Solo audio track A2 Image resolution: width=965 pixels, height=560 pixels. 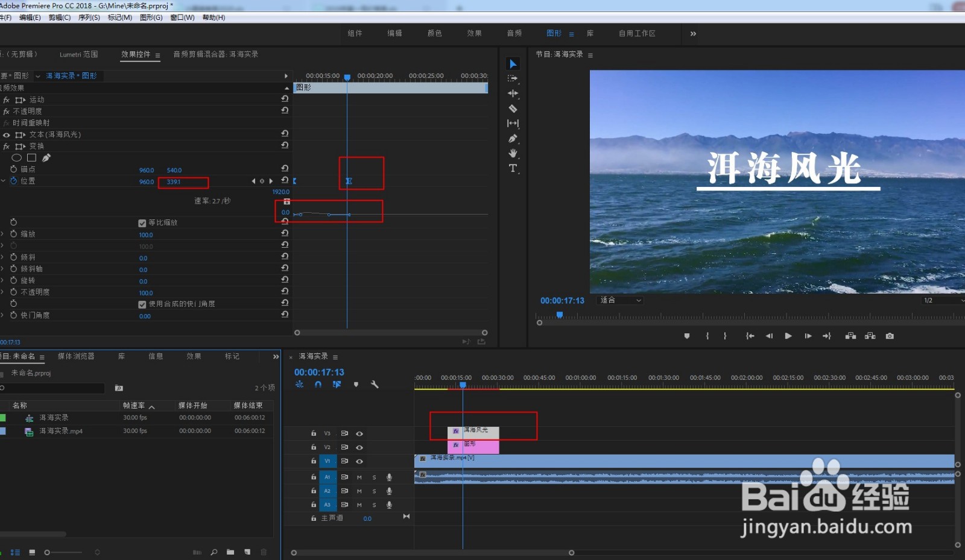(x=374, y=491)
